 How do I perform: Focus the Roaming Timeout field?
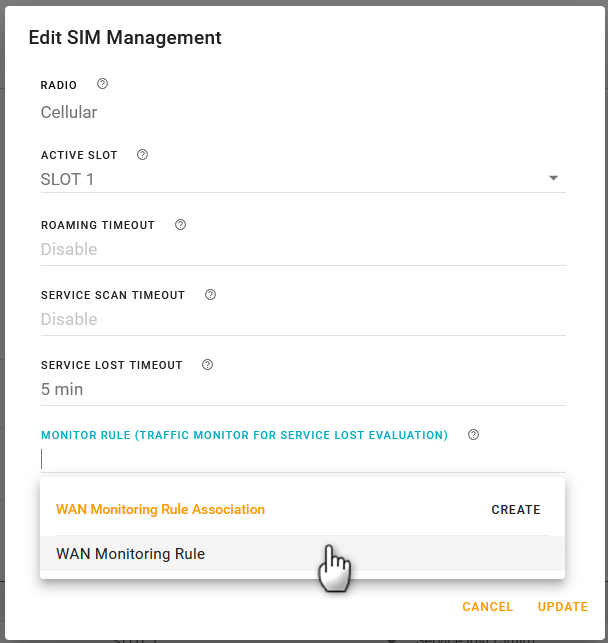300,250
